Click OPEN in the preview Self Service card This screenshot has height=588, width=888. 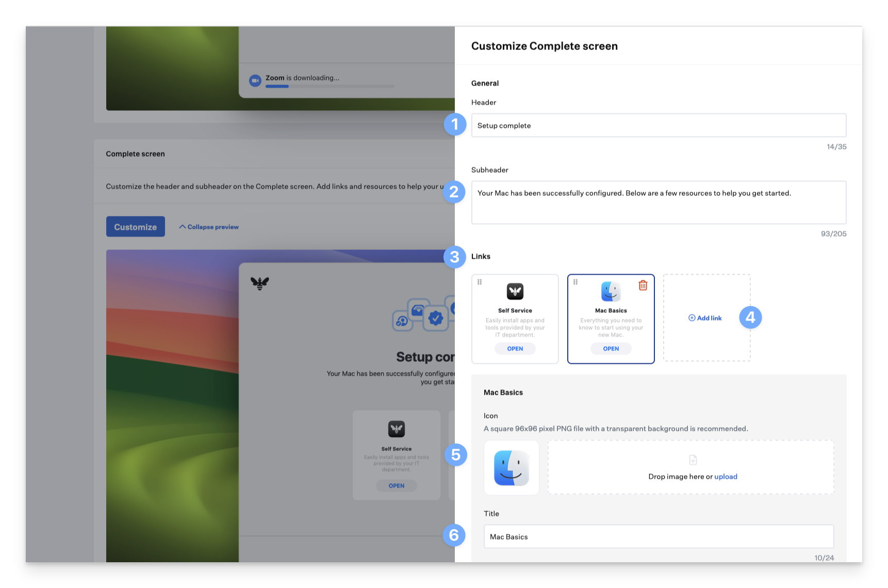point(397,486)
